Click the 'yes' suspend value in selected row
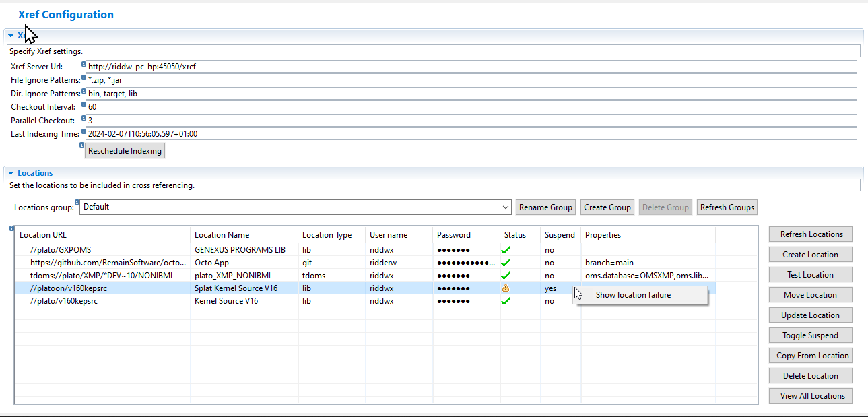The width and height of the screenshot is (868, 417). [x=551, y=288]
